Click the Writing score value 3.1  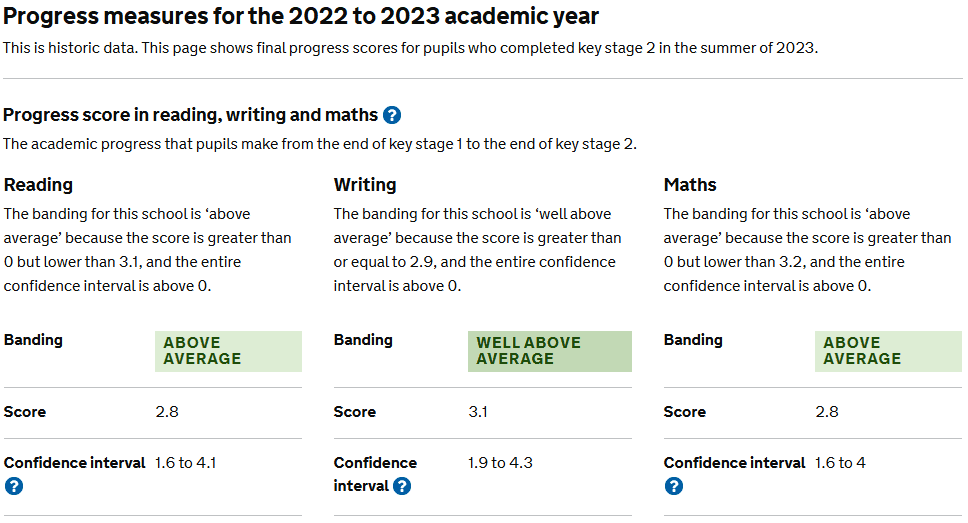point(478,412)
